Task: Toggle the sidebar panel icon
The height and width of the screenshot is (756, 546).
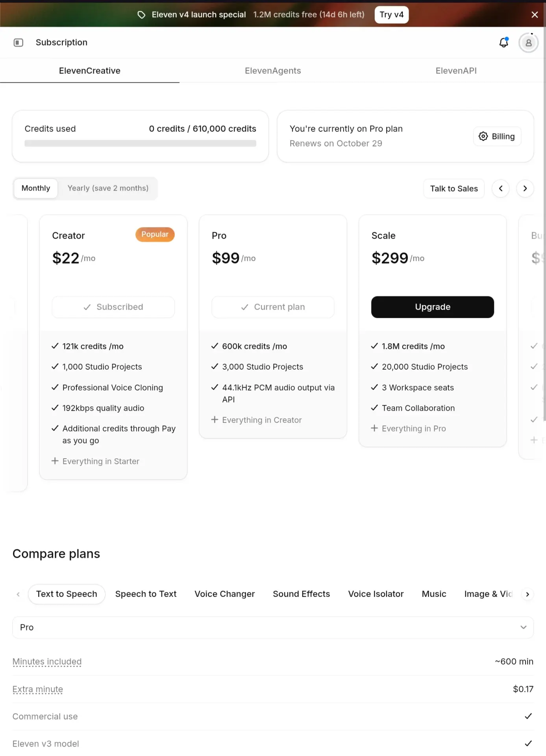Action: [x=19, y=43]
